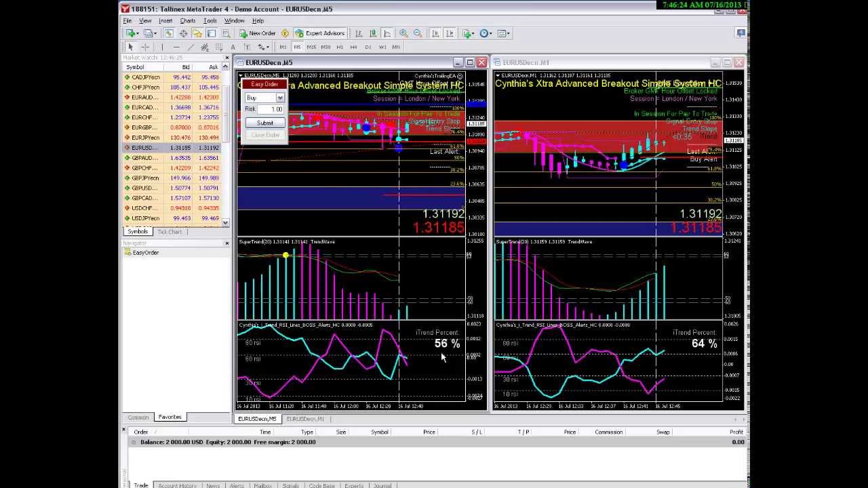Click the yellow MetaEditor diamond icon
The height and width of the screenshot is (488, 868).
coord(285,33)
